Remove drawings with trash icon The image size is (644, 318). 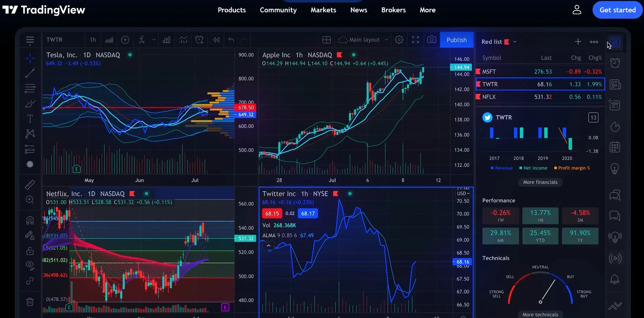tap(30, 302)
